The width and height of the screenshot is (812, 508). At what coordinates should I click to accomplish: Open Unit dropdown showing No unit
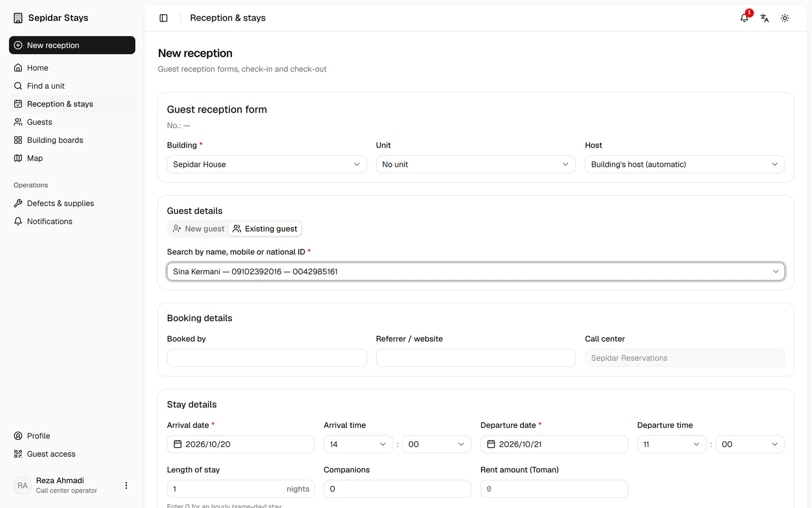476,164
